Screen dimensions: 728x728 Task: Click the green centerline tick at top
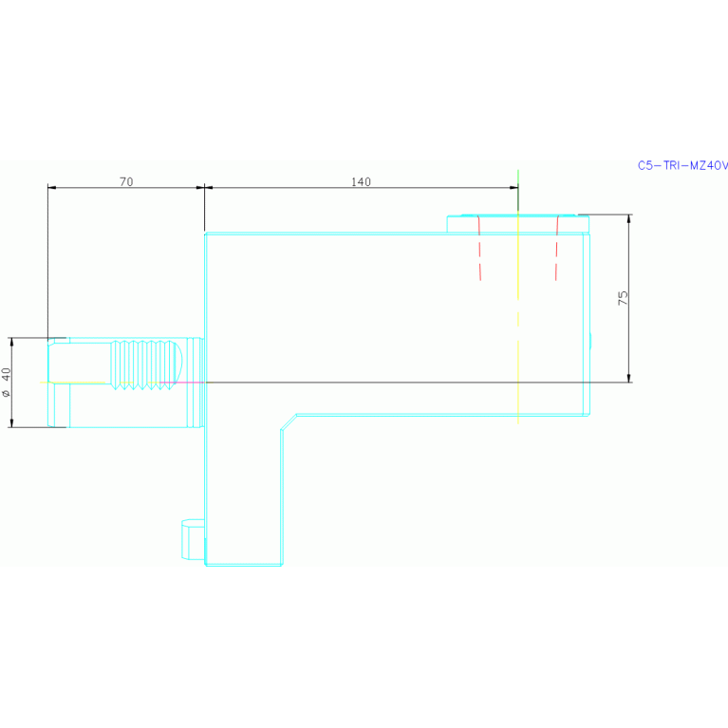(518, 177)
